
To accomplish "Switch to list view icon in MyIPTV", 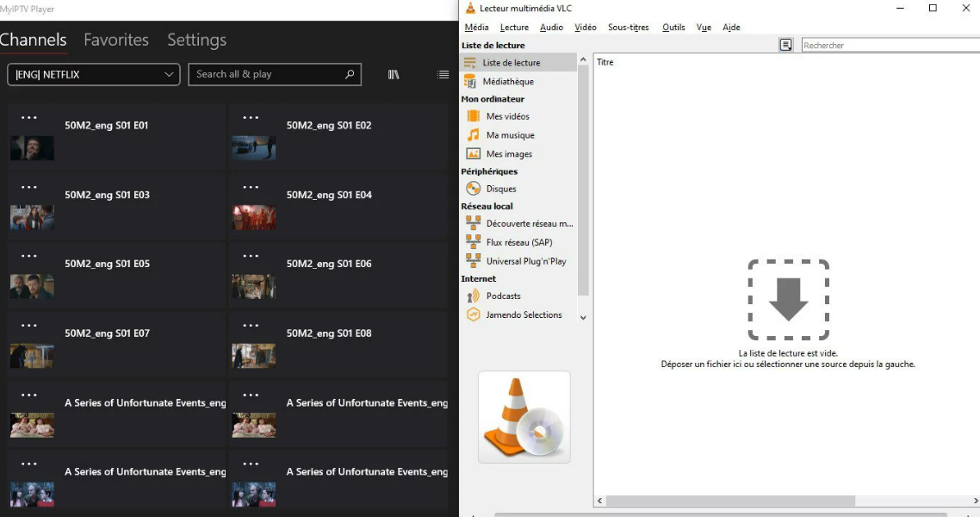I will [x=443, y=74].
